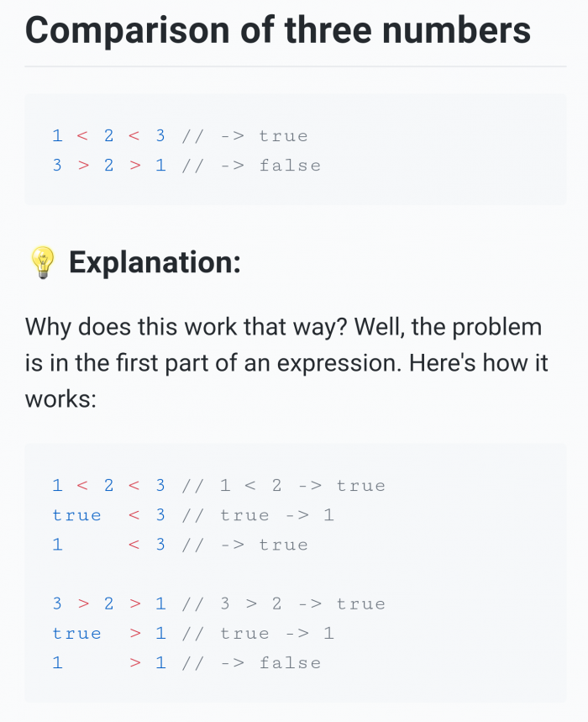Click the first "// -> true" comment
Image resolution: width=588 pixels, height=722 pixels.
point(244,136)
